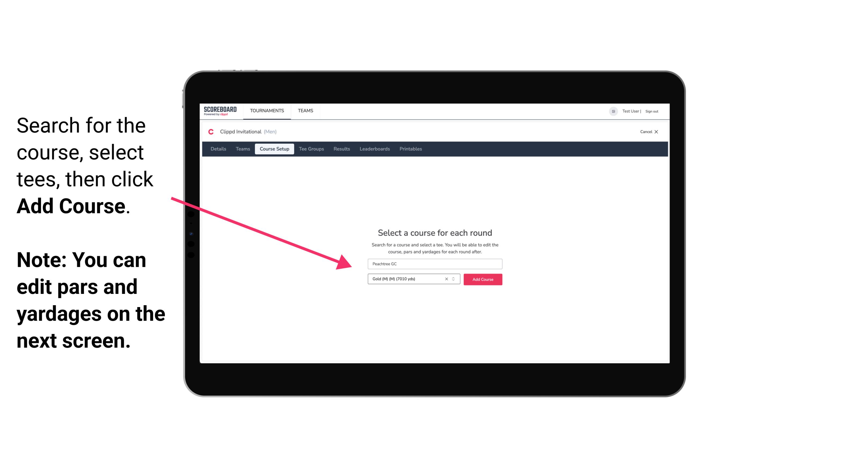Screen dimensions: 868x467
Task: Click the Test User account icon
Action: (x=612, y=111)
